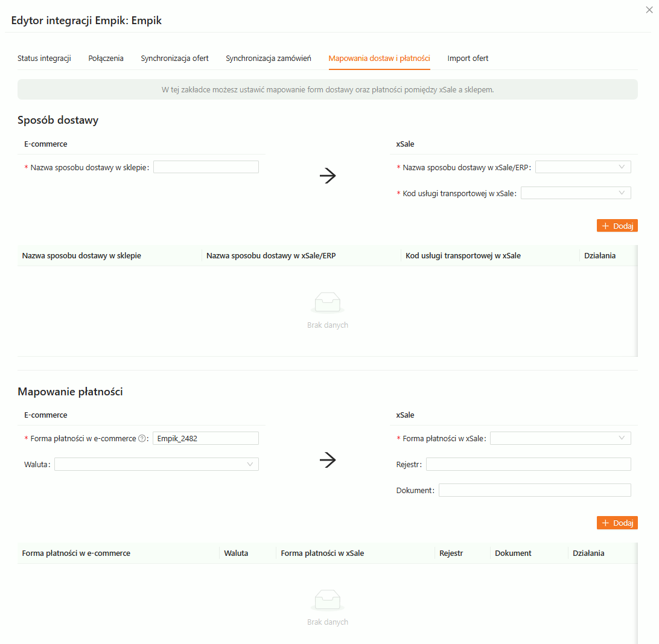Open the Forma płatności w xSale dropdown
659x644 pixels.
[561, 439]
